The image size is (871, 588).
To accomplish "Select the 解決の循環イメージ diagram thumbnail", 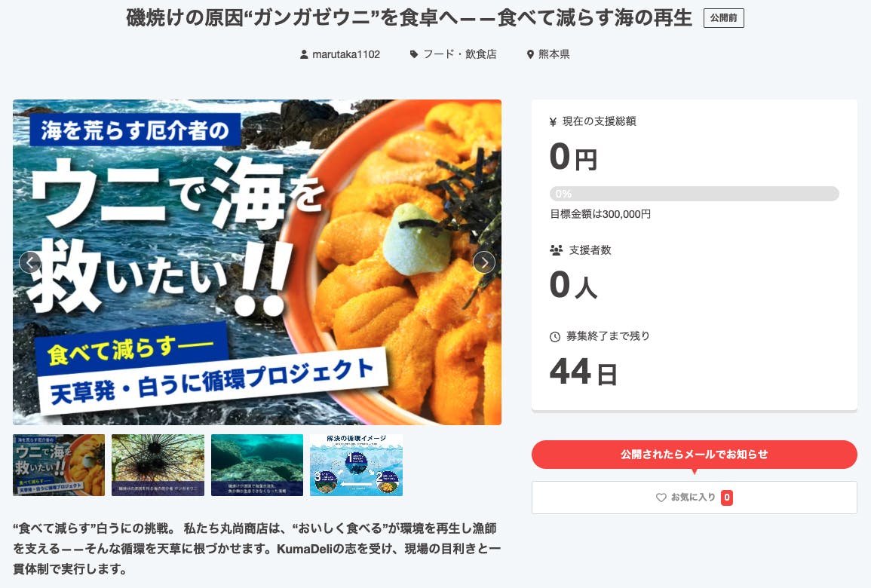I will 356,464.
